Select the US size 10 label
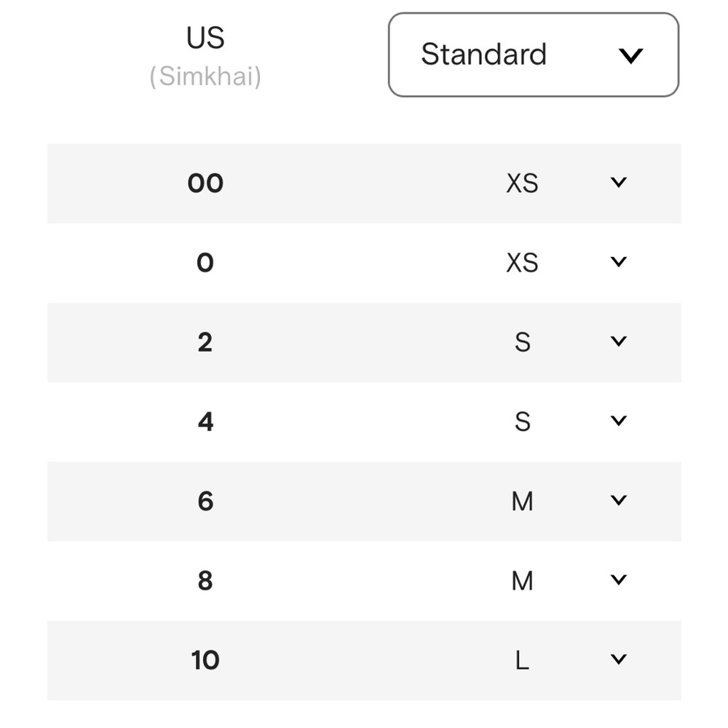The image size is (728, 728). (205, 660)
